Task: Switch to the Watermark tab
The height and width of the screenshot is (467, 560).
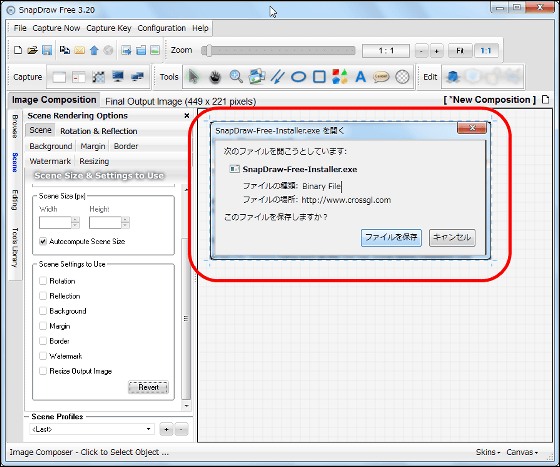Action: [x=50, y=161]
